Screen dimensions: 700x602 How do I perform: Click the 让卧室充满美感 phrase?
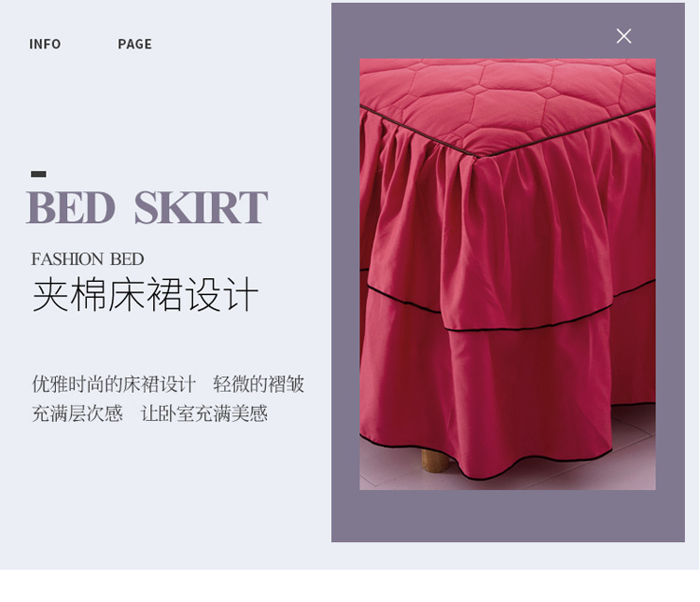click(x=204, y=413)
